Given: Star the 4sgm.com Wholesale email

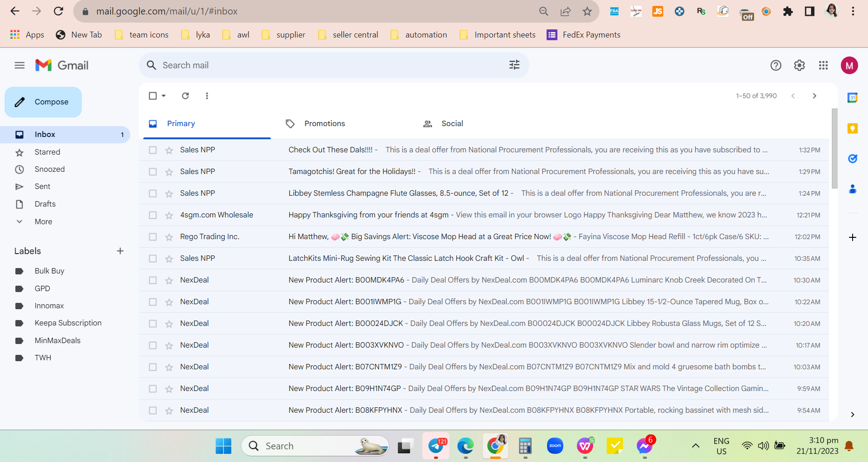Looking at the screenshot, I should point(169,216).
